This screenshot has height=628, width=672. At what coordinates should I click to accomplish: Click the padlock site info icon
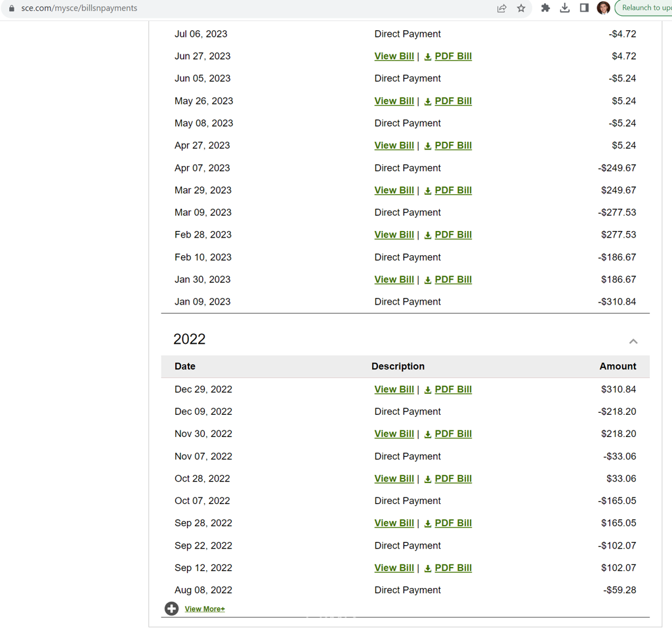coord(10,9)
